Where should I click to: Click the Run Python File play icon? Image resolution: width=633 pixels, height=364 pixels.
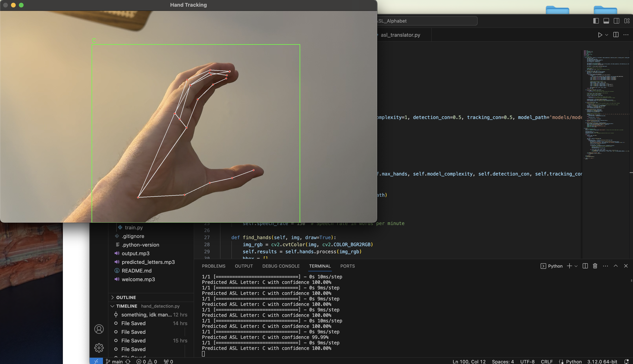pyautogui.click(x=600, y=35)
